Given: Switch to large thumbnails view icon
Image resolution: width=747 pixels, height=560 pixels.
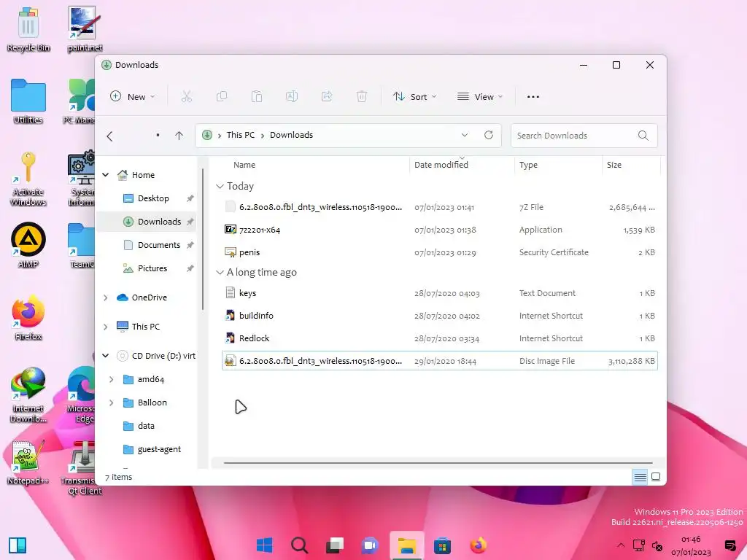Looking at the screenshot, I should pyautogui.click(x=656, y=477).
